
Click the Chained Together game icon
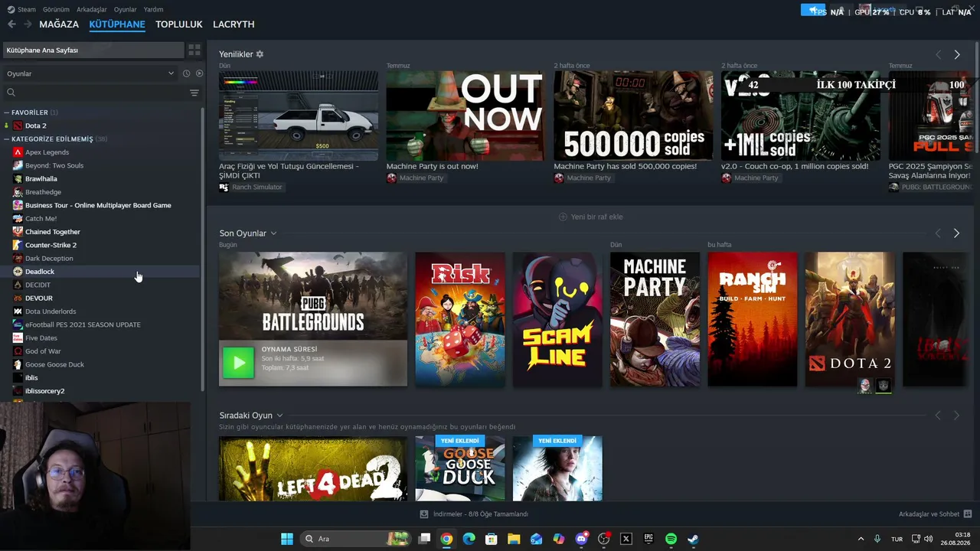click(x=18, y=232)
